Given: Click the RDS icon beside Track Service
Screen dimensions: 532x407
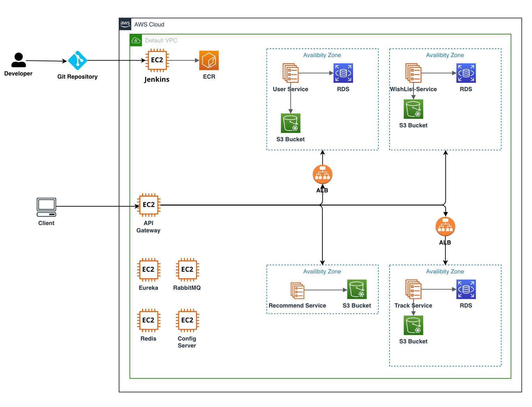Looking at the screenshot, I should click(x=466, y=289).
